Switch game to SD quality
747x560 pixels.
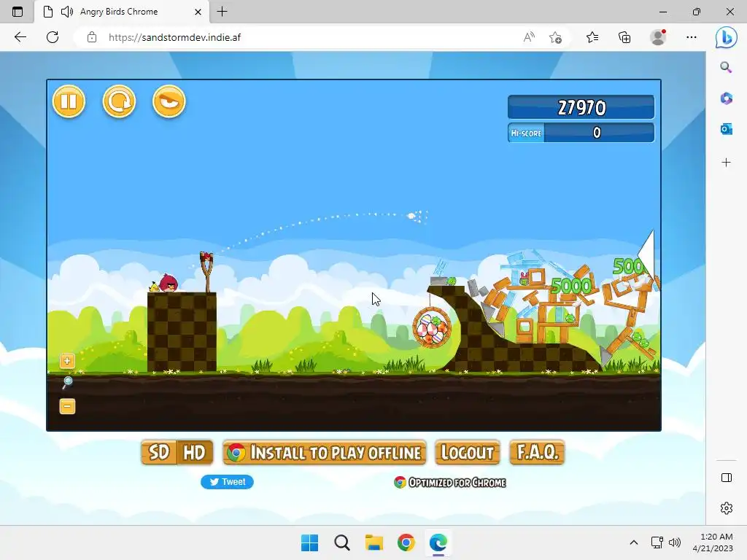[x=158, y=452]
